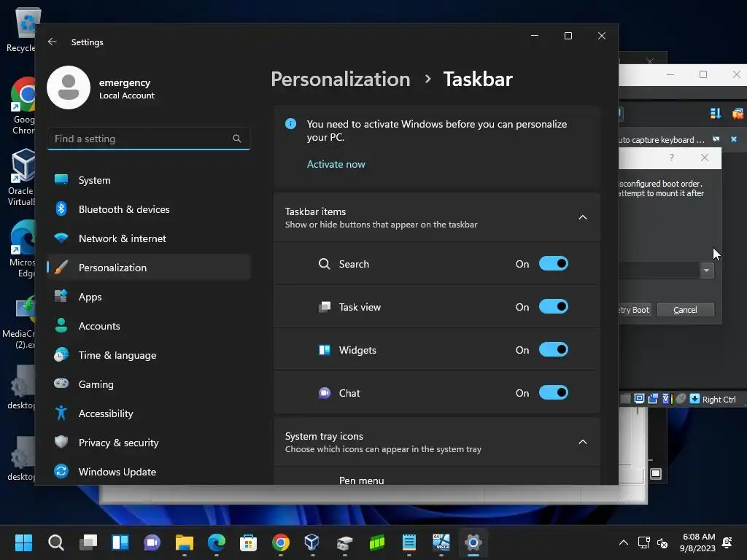Open Bluetooth & devices category
The width and height of the screenshot is (747, 560).
coord(149,209)
